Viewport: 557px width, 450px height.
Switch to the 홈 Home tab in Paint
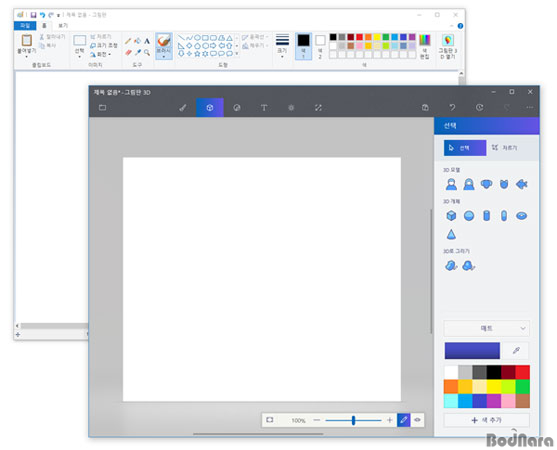pyautogui.click(x=44, y=26)
